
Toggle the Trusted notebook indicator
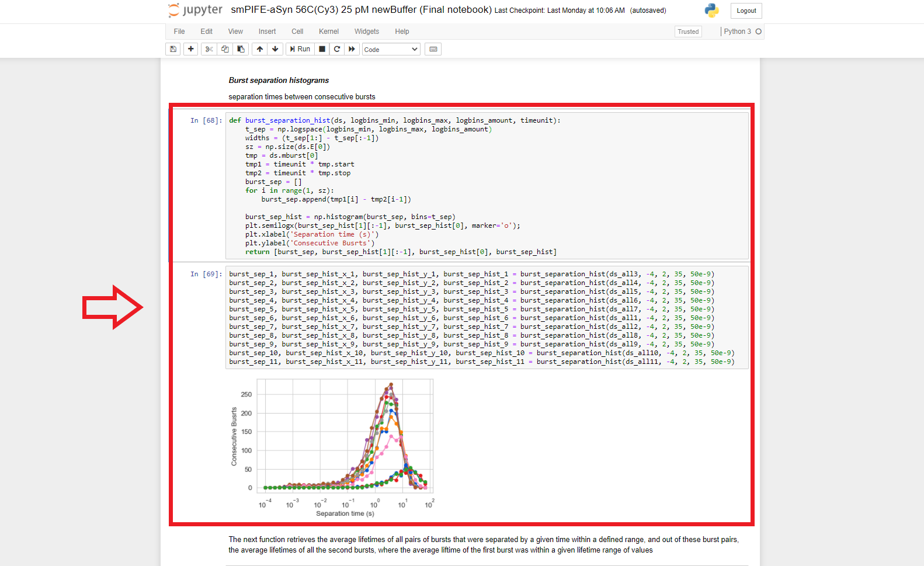[688, 32]
